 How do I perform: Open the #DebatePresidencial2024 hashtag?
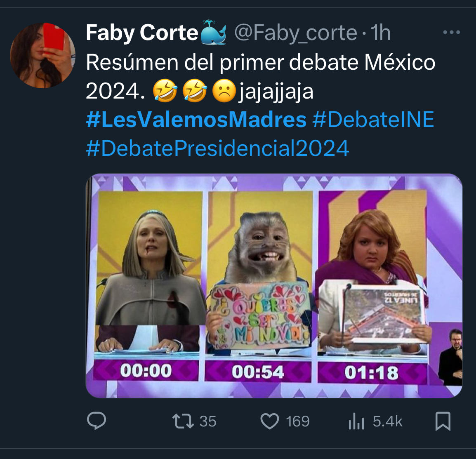[217, 148]
